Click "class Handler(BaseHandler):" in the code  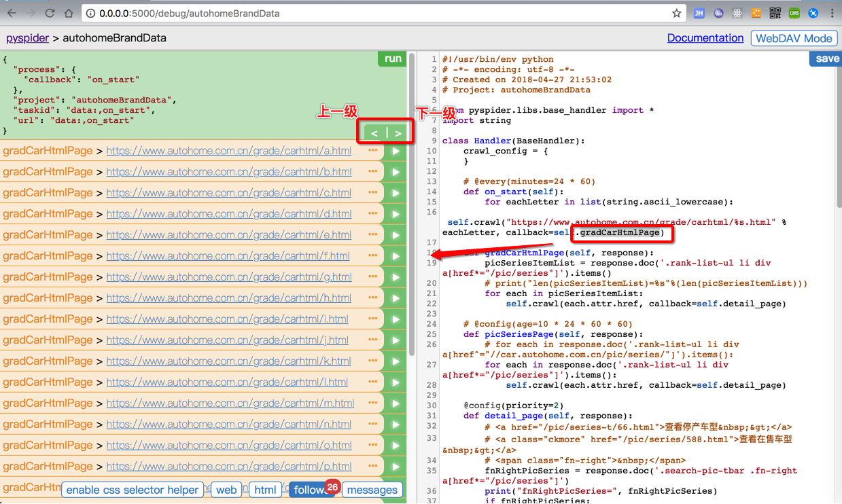tap(515, 141)
